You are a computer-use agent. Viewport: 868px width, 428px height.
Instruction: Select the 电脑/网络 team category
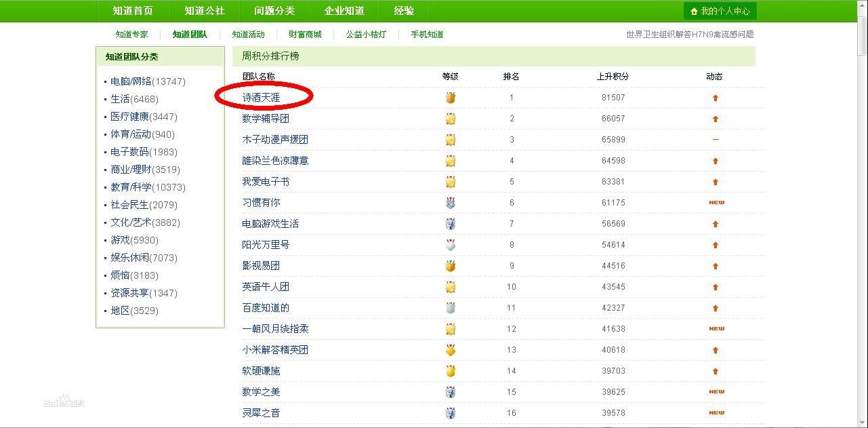click(131, 81)
